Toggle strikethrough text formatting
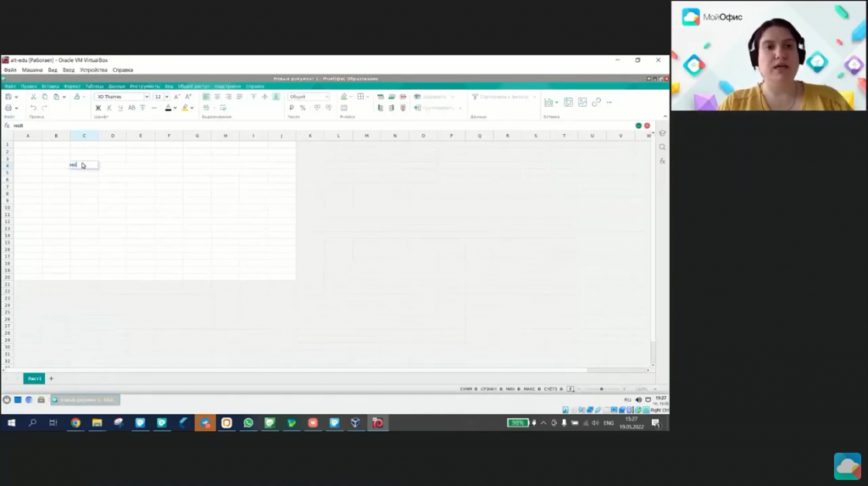868x486 pixels. (142, 108)
